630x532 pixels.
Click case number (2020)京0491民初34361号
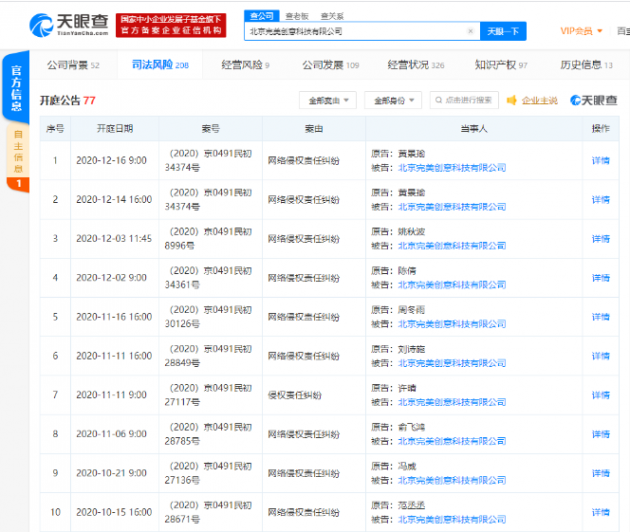tap(208, 278)
